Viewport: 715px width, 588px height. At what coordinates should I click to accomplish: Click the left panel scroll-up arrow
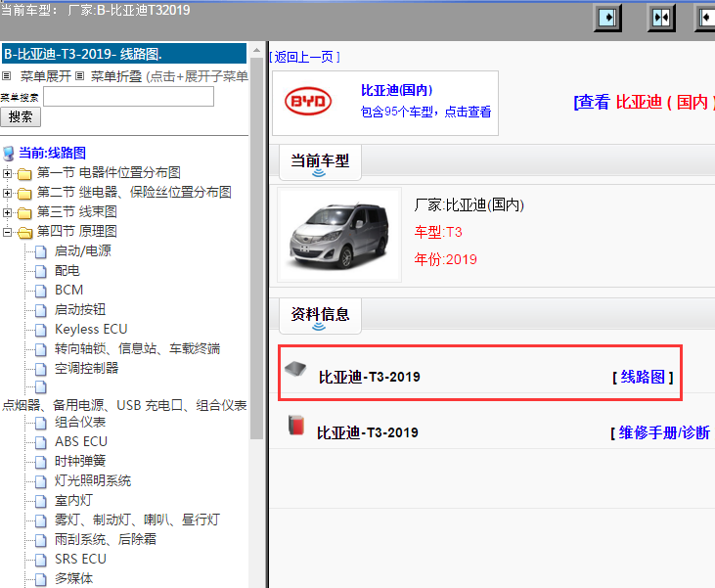coord(256,50)
